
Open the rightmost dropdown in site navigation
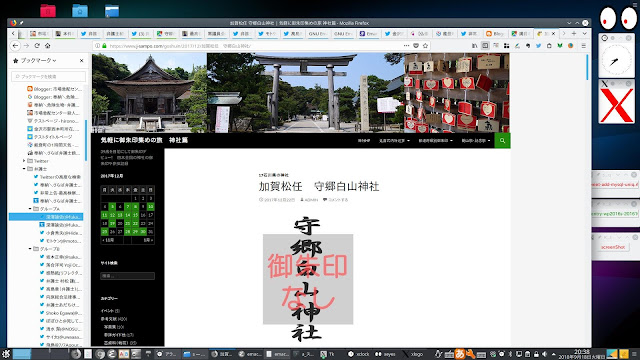(x=476, y=140)
